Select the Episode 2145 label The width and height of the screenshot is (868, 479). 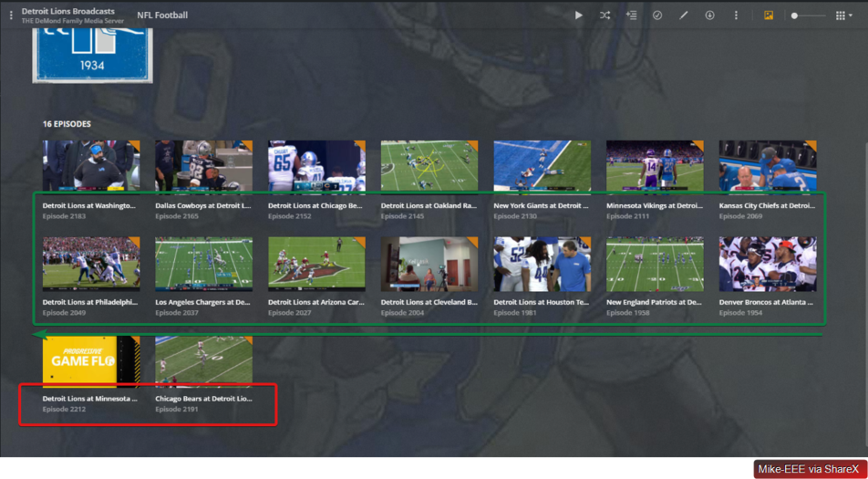[x=402, y=216]
